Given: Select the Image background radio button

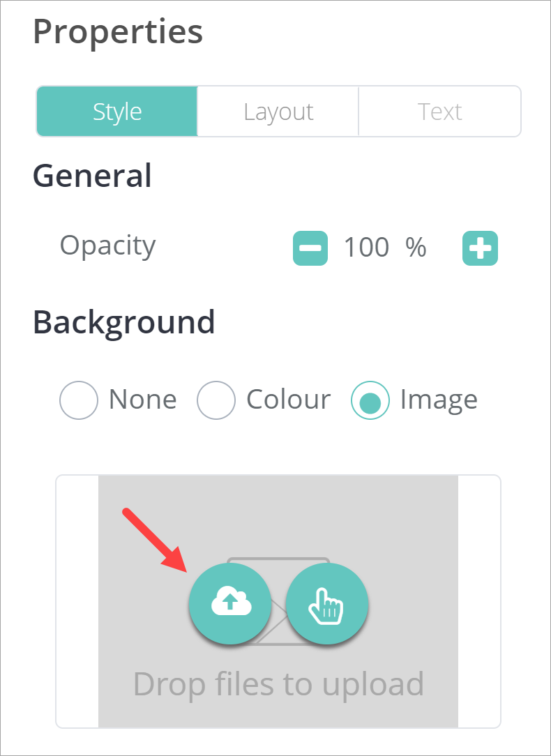Looking at the screenshot, I should point(370,400).
